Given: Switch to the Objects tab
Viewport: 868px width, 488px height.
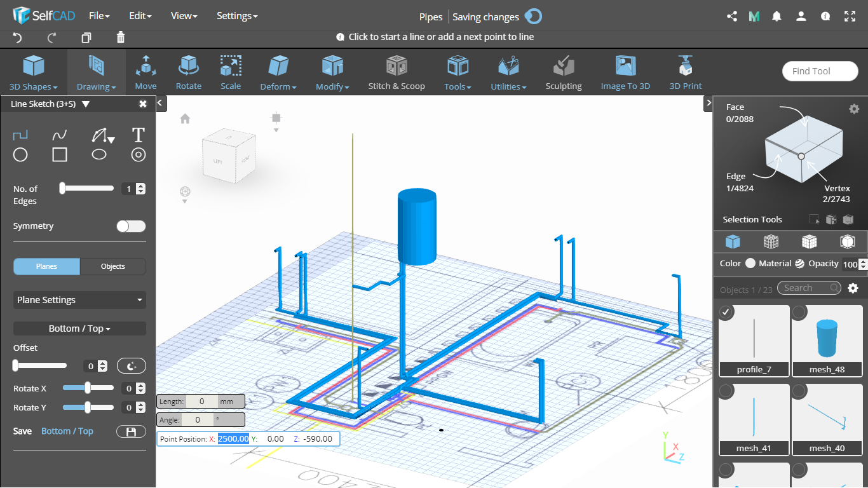Looking at the screenshot, I should [x=113, y=266].
